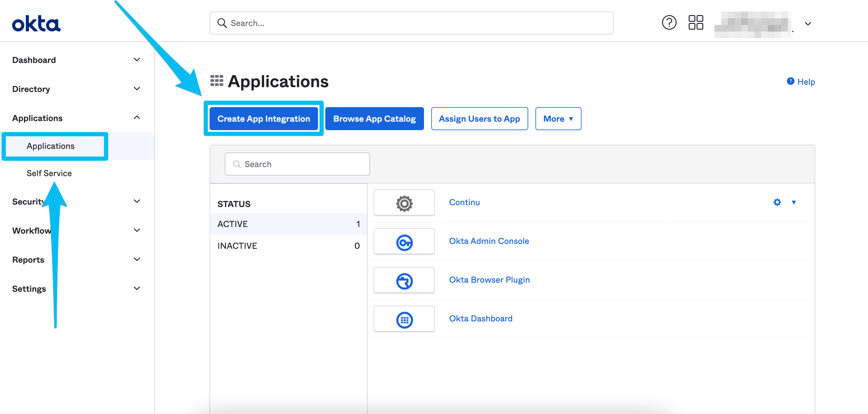Collapse the Applications sidebar section
868x414 pixels.
pos(137,118)
